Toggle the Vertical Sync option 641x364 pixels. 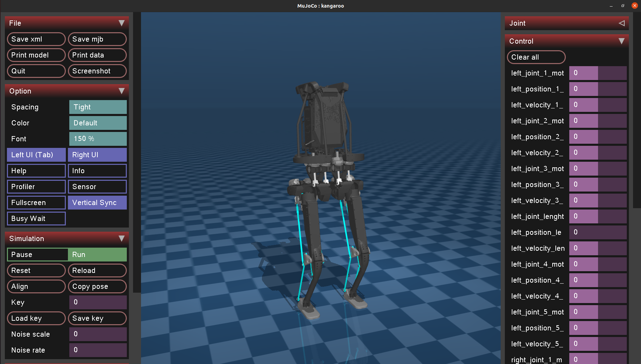click(x=97, y=203)
